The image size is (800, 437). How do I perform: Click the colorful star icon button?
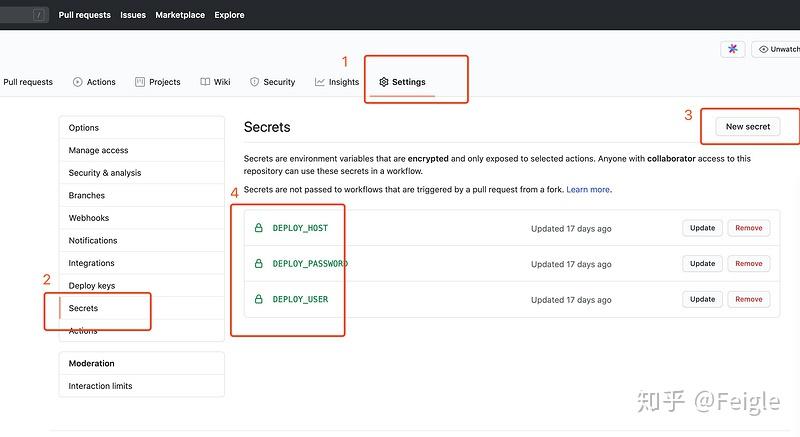click(733, 49)
